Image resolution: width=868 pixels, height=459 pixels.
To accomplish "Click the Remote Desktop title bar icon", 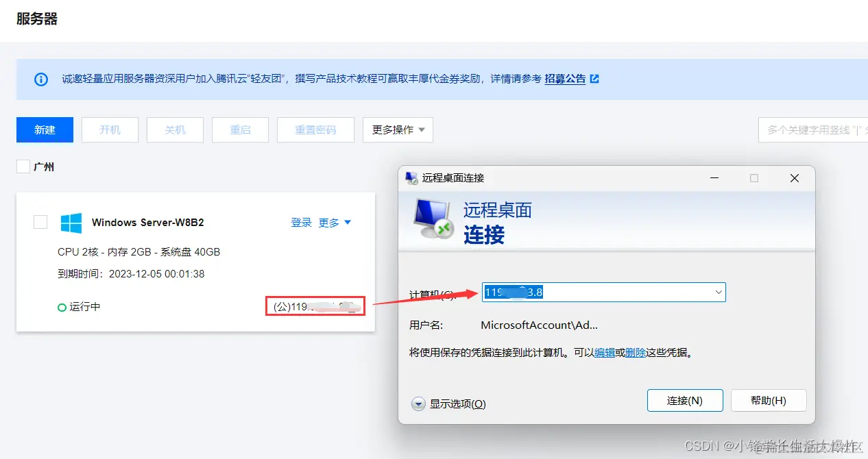I will click(x=411, y=178).
